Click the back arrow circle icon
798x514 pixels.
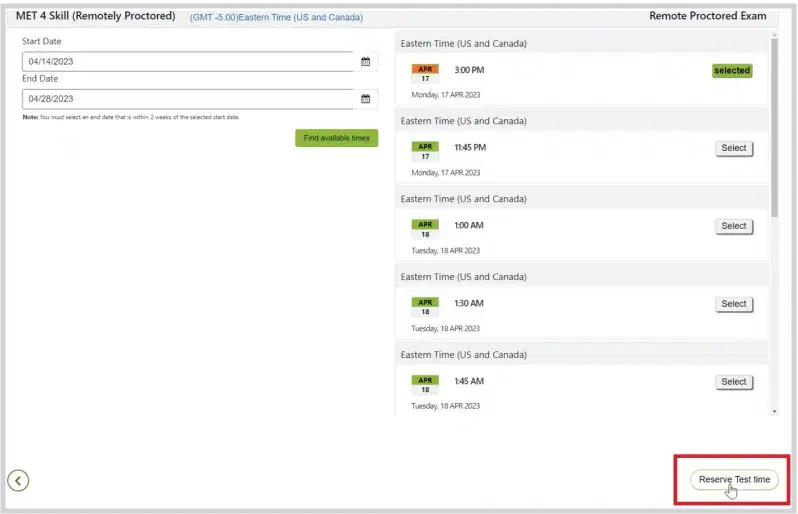[x=18, y=481]
